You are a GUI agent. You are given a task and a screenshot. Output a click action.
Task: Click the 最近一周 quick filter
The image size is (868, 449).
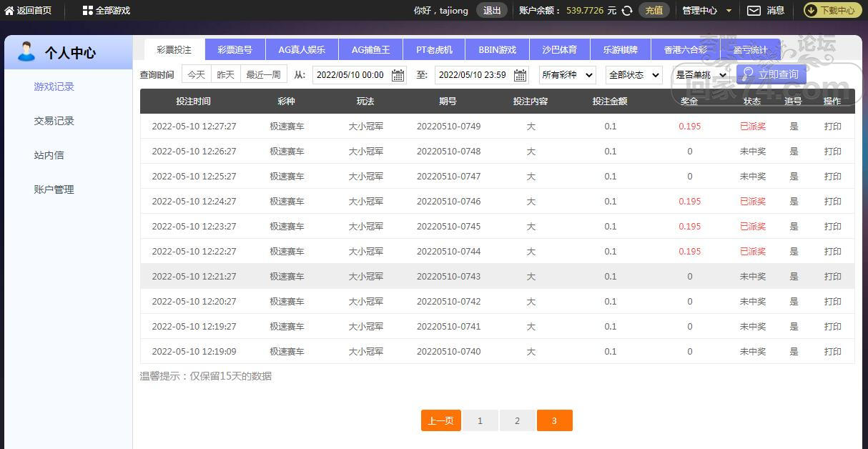[x=264, y=74]
